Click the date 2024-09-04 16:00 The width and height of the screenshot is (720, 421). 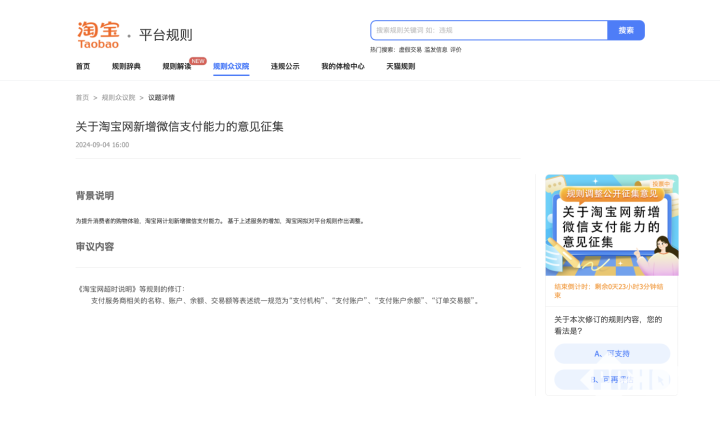pyautogui.click(x=102, y=145)
